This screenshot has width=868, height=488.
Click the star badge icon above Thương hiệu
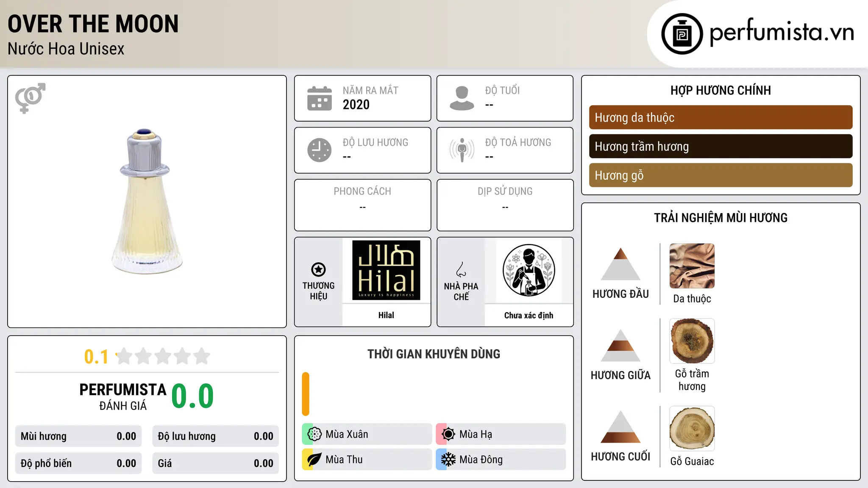click(x=318, y=269)
